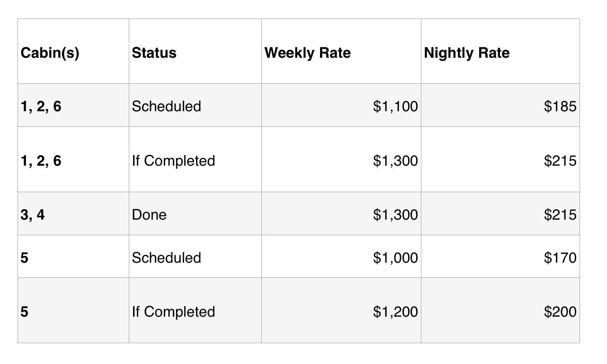This screenshot has height=364, width=607.
Task: Click If Completed status for cabin 5
Action: pyautogui.click(x=195, y=311)
